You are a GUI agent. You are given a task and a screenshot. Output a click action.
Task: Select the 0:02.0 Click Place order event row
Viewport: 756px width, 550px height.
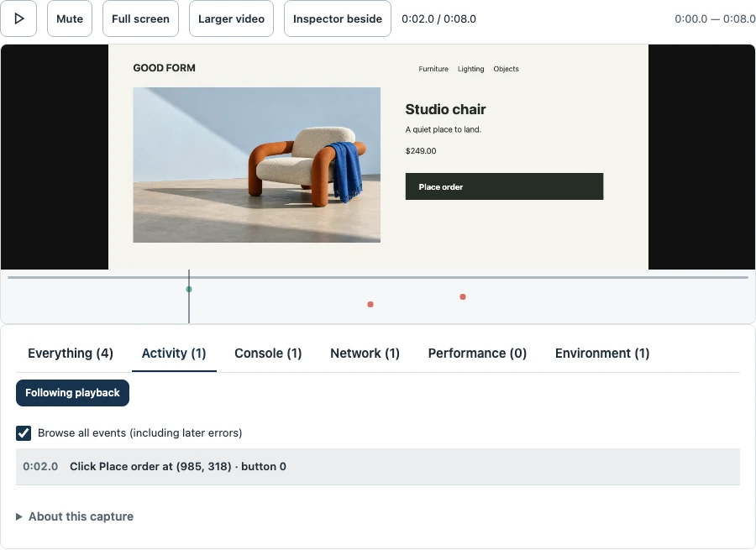[378, 467]
